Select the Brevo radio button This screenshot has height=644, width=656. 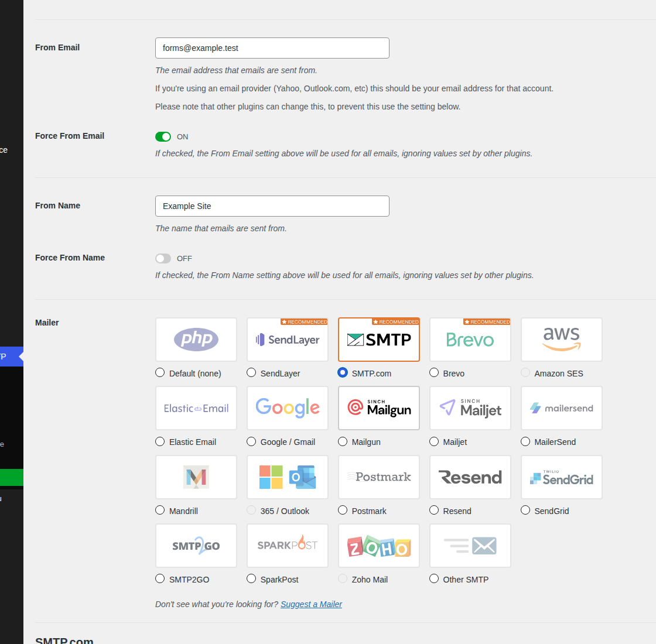pos(434,372)
